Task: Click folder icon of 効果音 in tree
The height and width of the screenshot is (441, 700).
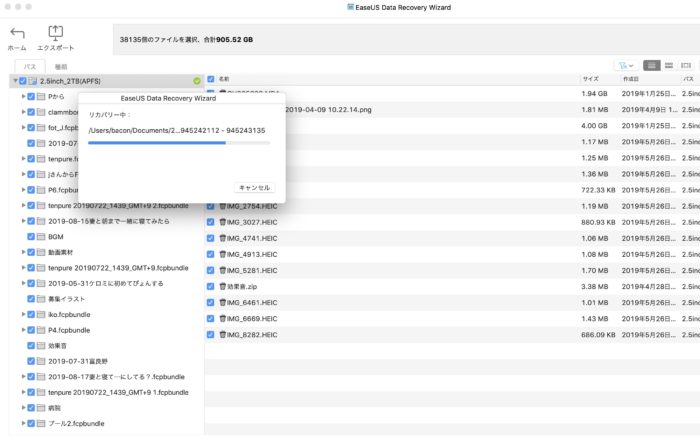Action: [x=41, y=345]
